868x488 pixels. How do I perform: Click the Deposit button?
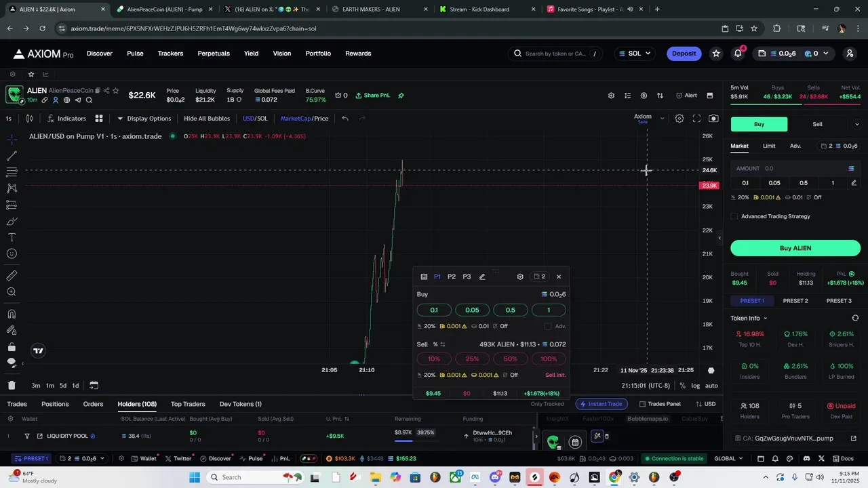click(x=684, y=54)
